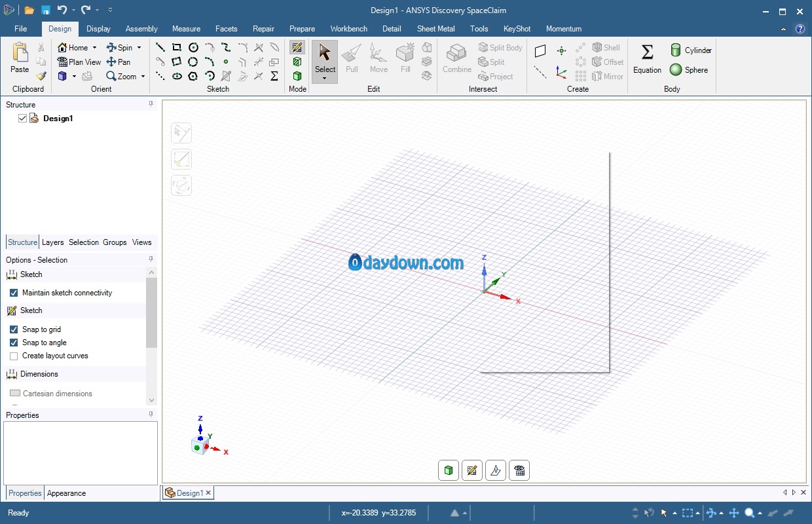Open the Zoom dropdown arrow
The height and width of the screenshot is (524, 812).
click(143, 77)
